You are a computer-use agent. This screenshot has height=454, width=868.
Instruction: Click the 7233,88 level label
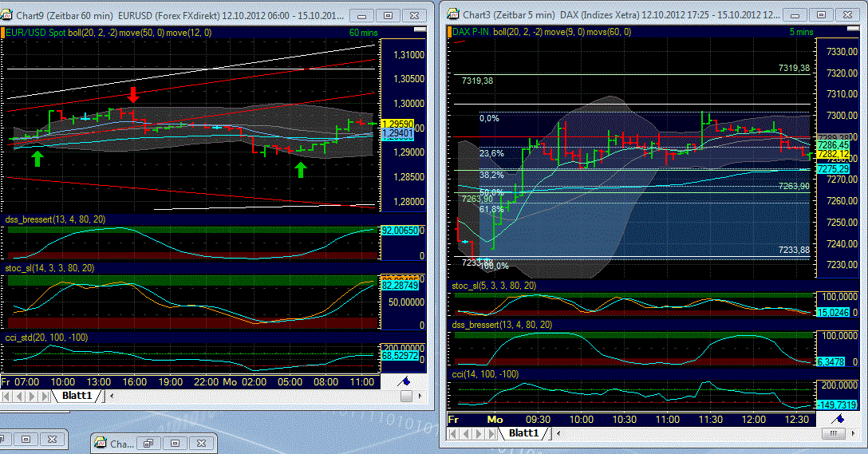tap(794, 251)
